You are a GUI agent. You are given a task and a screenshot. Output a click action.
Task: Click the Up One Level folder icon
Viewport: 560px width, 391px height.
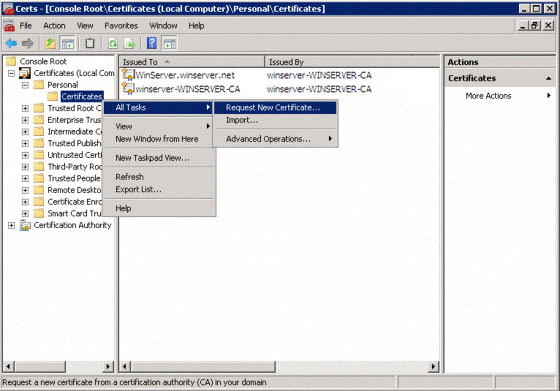pos(50,44)
